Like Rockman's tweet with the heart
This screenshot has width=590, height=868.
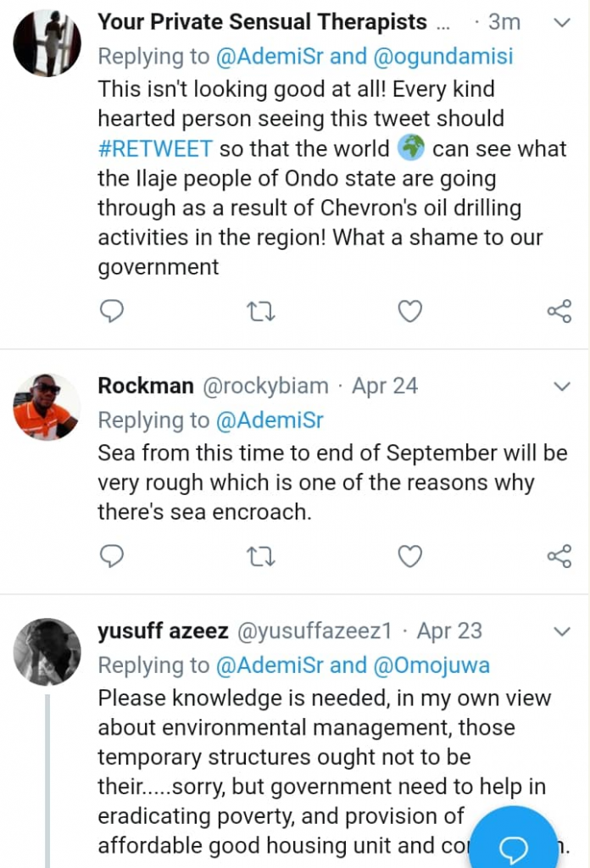click(410, 556)
